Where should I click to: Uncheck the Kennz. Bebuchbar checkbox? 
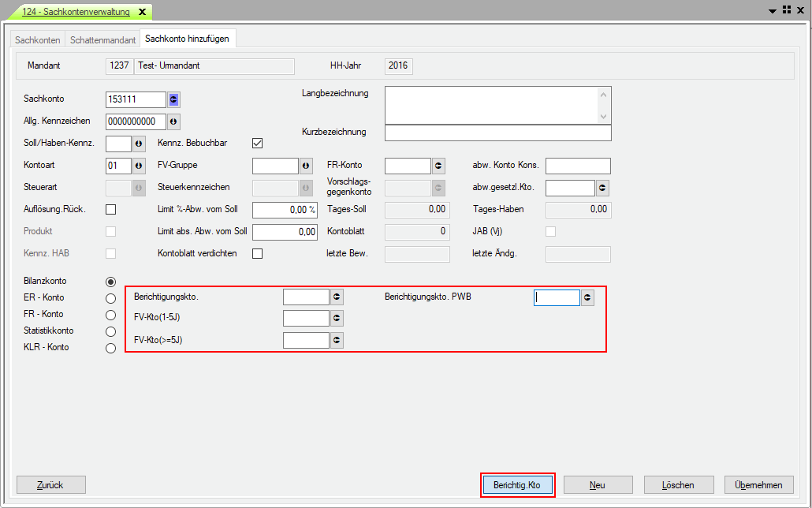[256, 144]
